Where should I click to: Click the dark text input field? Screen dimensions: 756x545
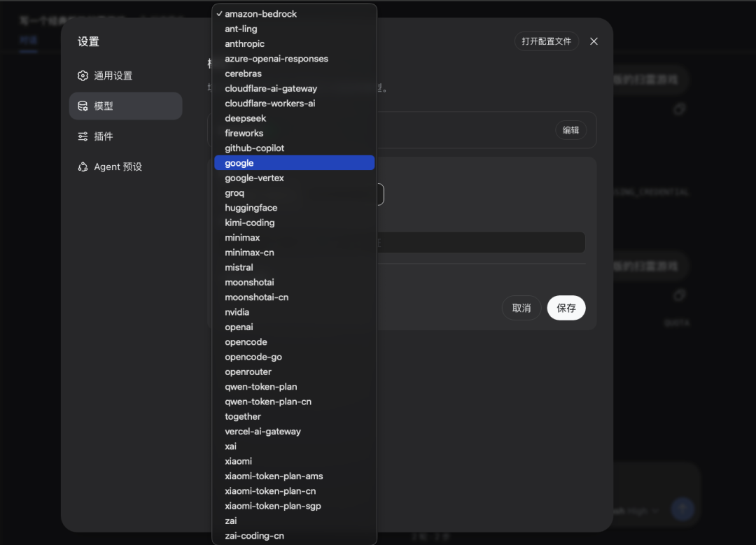(x=481, y=242)
